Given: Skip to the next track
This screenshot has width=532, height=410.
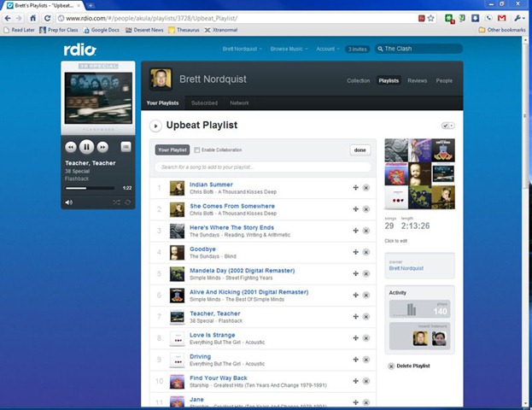Looking at the screenshot, I should click(x=102, y=147).
